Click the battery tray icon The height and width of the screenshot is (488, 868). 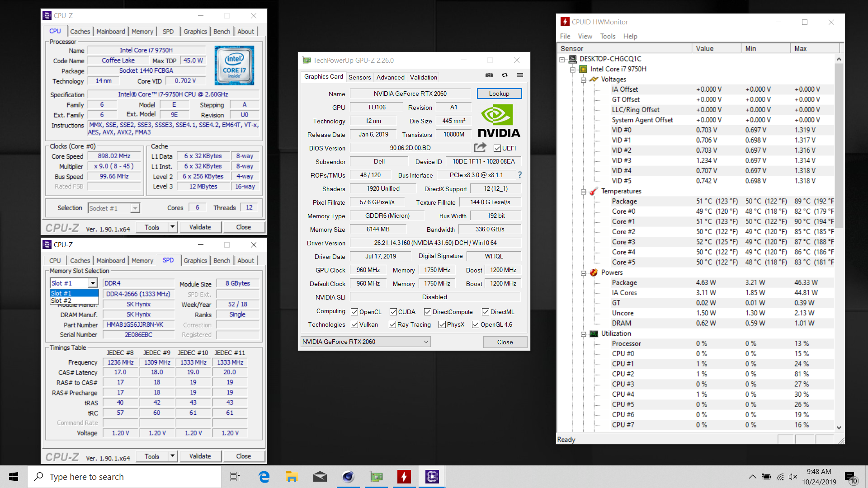click(766, 477)
